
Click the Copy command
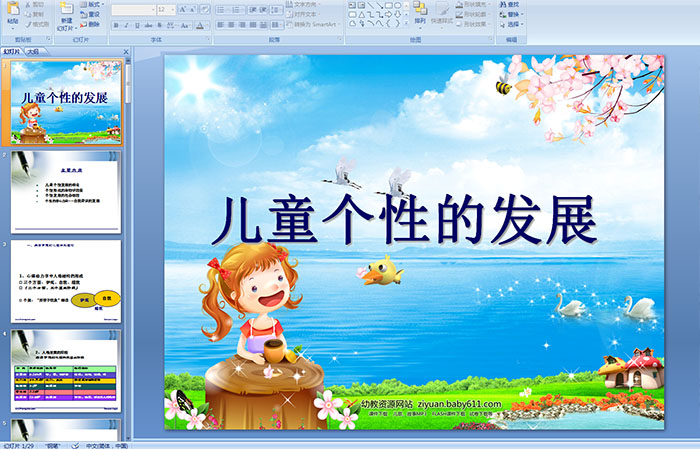click(35, 14)
